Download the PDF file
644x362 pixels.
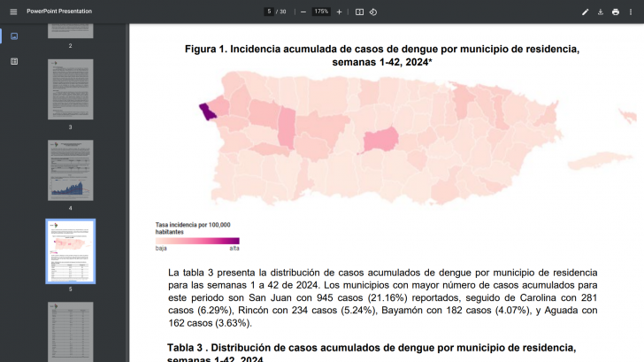point(601,12)
